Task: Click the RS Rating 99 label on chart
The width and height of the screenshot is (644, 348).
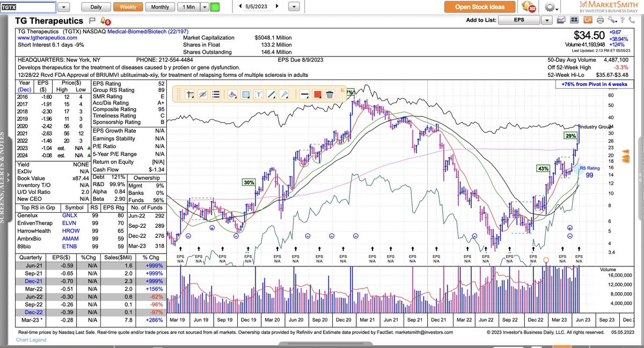Action: (x=589, y=172)
